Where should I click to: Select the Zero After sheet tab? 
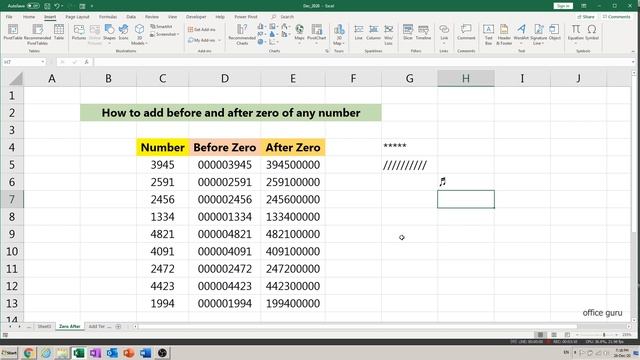(x=69, y=327)
